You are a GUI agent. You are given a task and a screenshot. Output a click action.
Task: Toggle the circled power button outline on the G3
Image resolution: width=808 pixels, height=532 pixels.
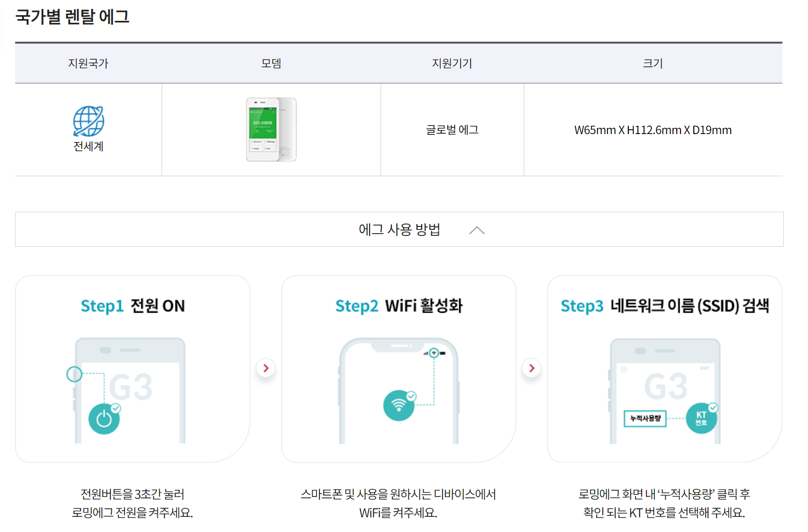74,374
